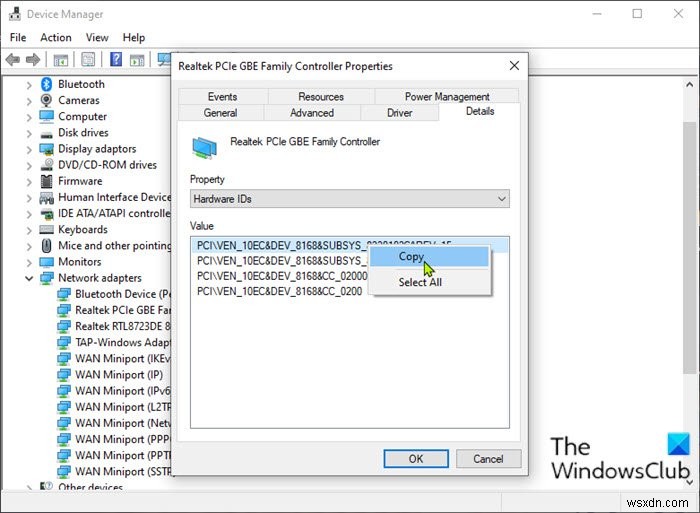The image size is (700, 513).
Task: Click the scrollbar down arrow of the device list
Action: pos(689,482)
